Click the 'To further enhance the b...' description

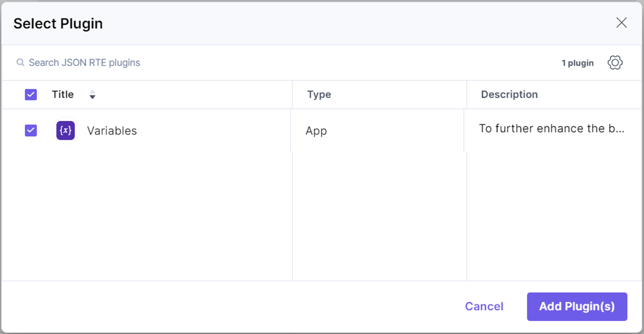(551, 128)
